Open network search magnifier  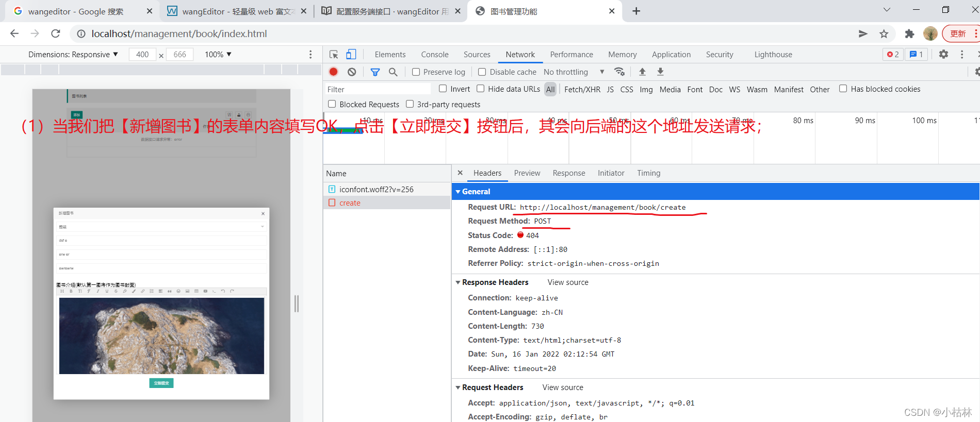pos(393,72)
